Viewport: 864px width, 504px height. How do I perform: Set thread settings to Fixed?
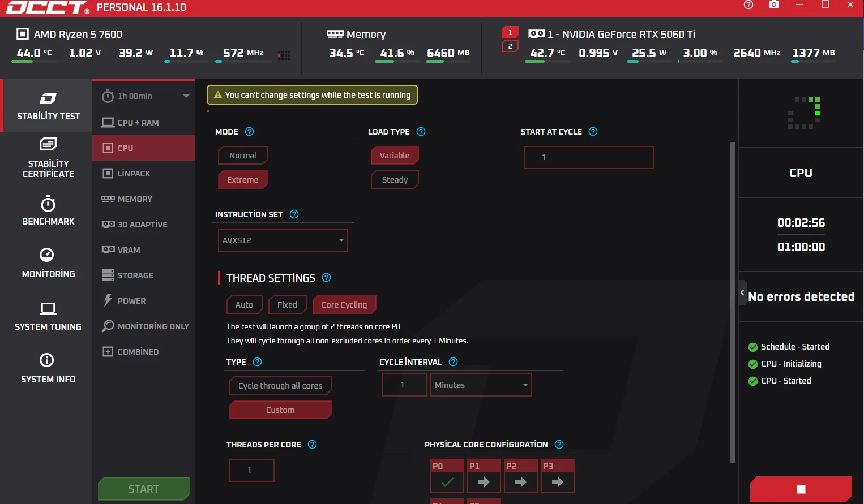[288, 304]
